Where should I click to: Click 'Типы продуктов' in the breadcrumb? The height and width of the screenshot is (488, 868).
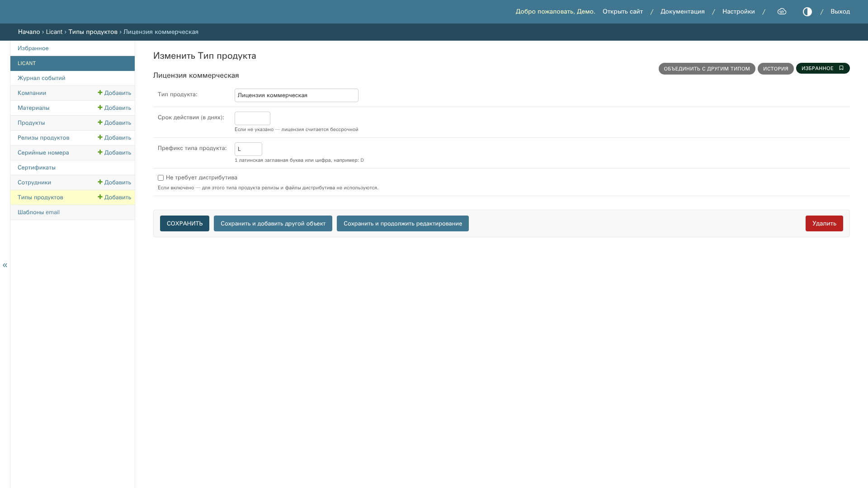tap(93, 32)
